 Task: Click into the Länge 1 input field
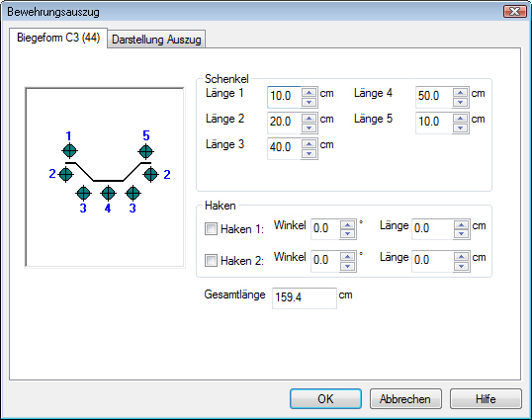coord(284,97)
